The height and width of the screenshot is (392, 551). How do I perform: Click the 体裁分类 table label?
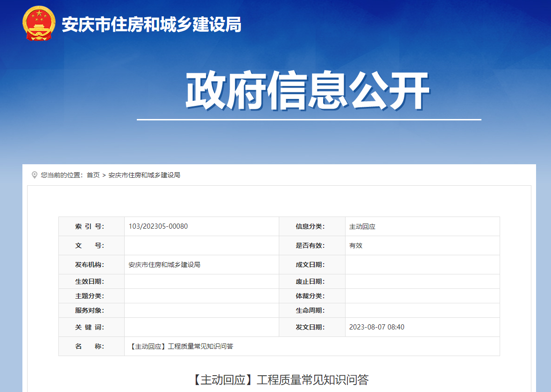click(312, 296)
